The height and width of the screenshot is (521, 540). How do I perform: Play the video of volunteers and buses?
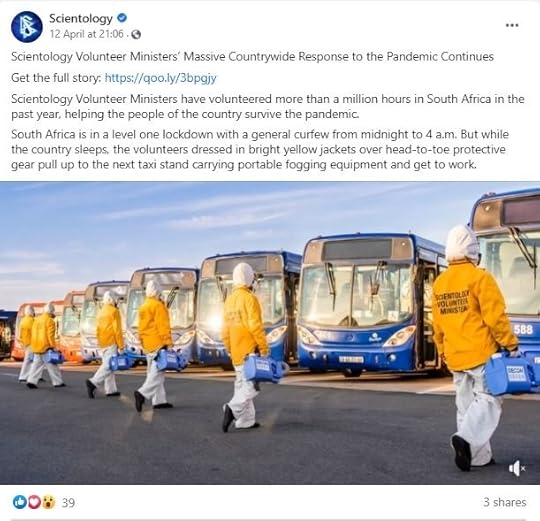click(270, 333)
